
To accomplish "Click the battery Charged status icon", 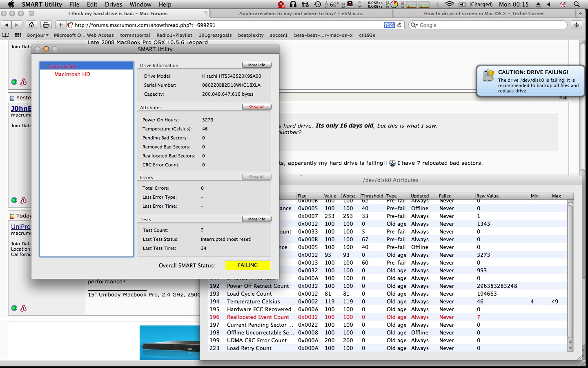I will 476,4.
